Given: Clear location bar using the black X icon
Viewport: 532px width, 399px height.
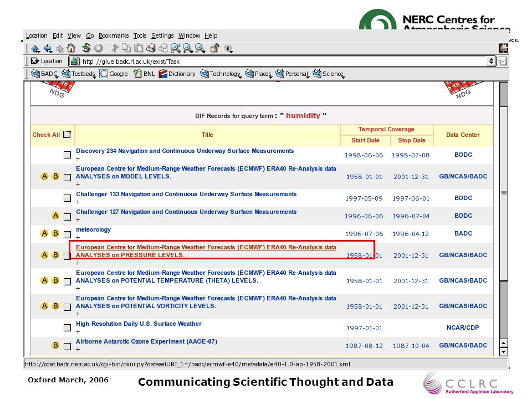Looking at the screenshot, I should tap(34, 61).
